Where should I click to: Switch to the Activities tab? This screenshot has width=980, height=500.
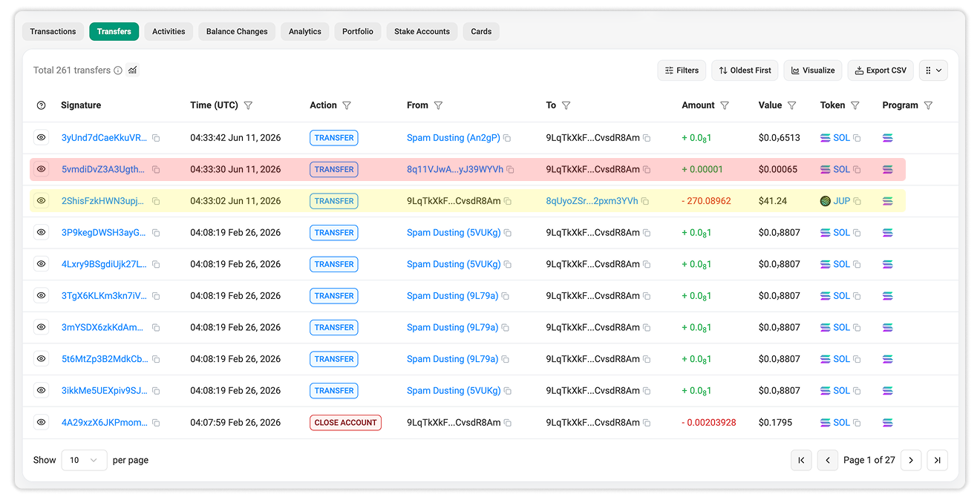click(169, 31)
